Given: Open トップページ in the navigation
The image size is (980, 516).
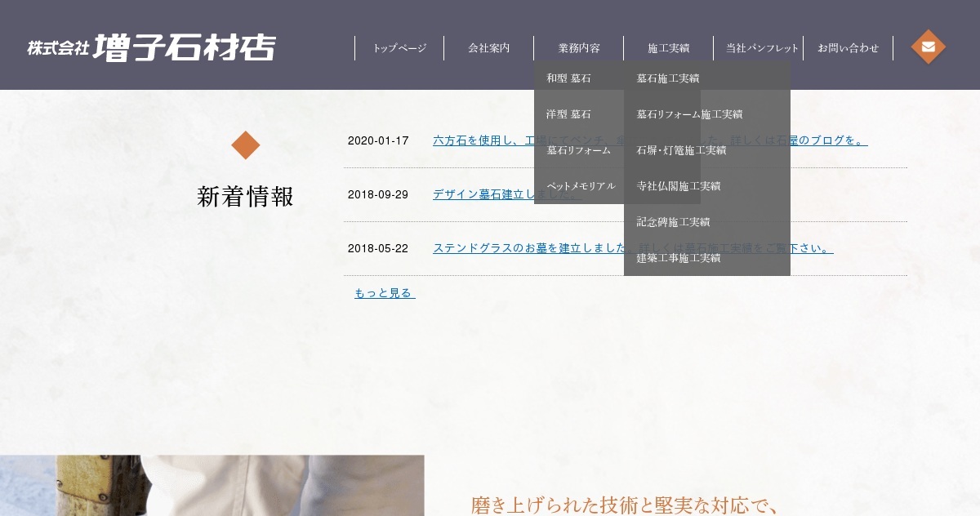Looking at the screenshot, I should point(399,48).
